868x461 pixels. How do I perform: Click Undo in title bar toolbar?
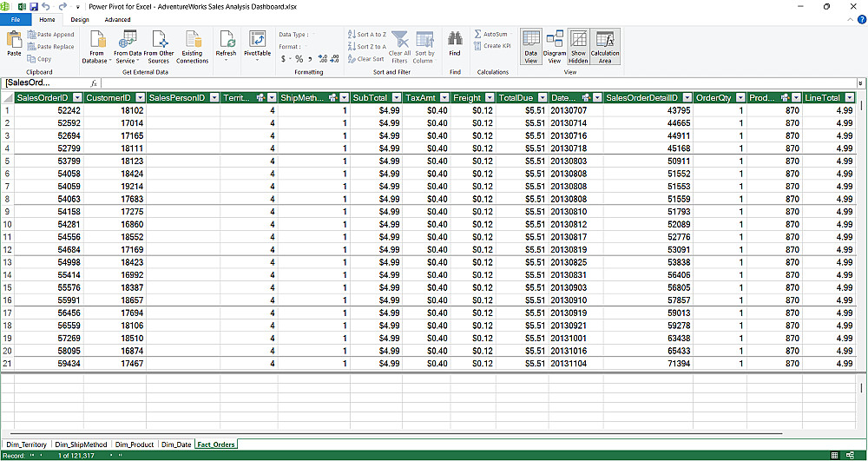click(45, 7)
